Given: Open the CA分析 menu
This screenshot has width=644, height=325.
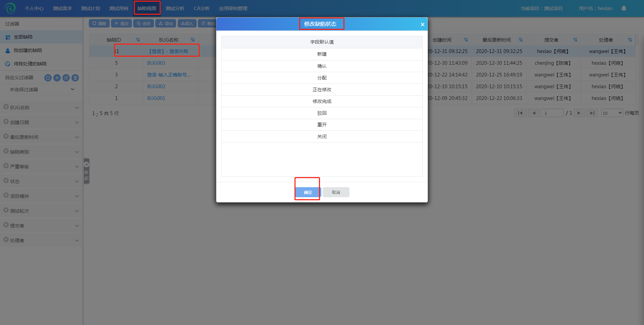Looking at the screenshot, I should pos(202,8).
